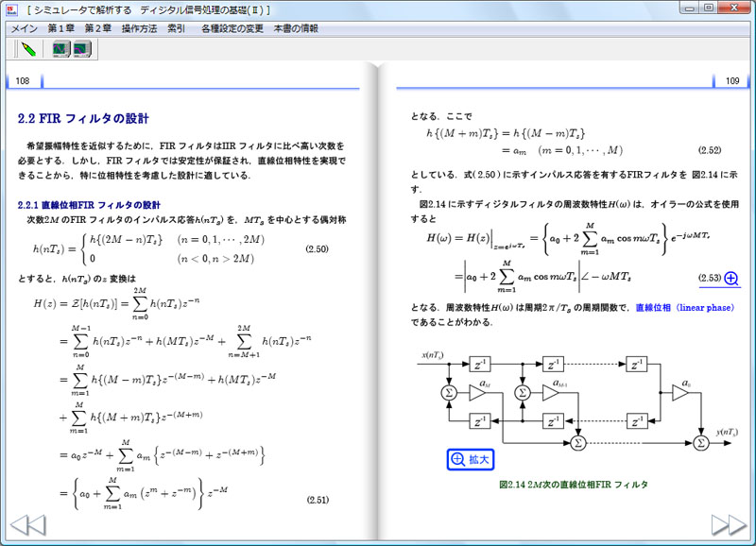Click the application icon in the title bar
Image resolution: width=756 pixels, height=546 pixels.
click(x=12, y=9)
